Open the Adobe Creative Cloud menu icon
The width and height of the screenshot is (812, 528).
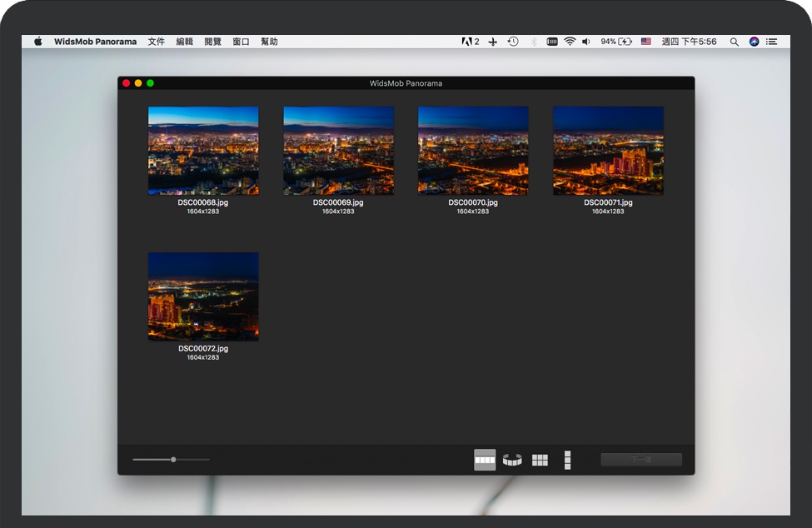coord(470,42)
